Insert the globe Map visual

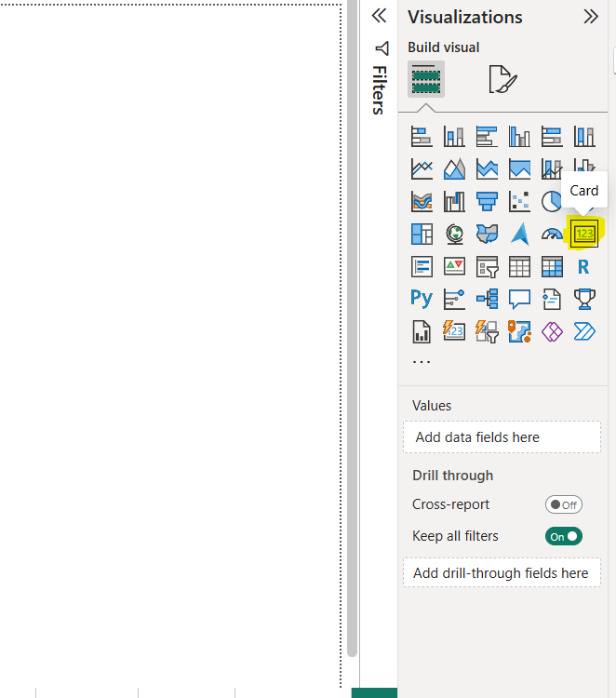(x=454, y=234)
